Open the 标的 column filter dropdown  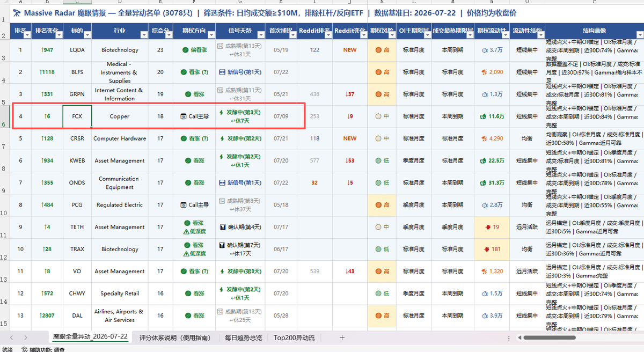tap(87, 35)
